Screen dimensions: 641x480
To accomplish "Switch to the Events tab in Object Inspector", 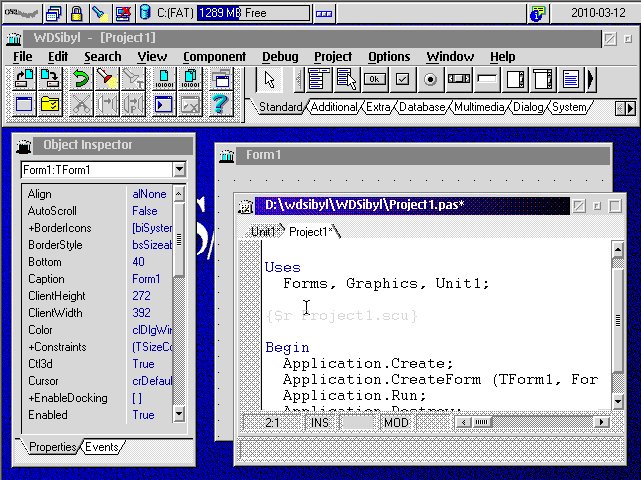I will pyautogui.click(x=101, y=447).
